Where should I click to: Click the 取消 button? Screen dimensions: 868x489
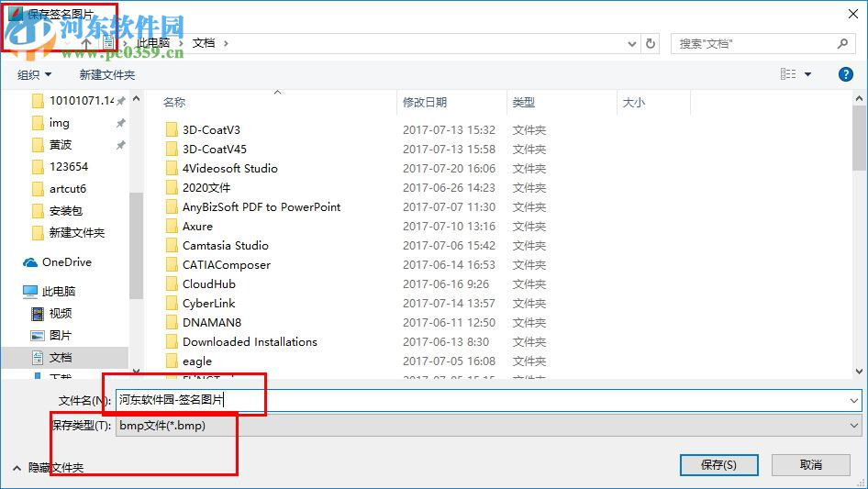pyautogui.click(x=810, y=465)
